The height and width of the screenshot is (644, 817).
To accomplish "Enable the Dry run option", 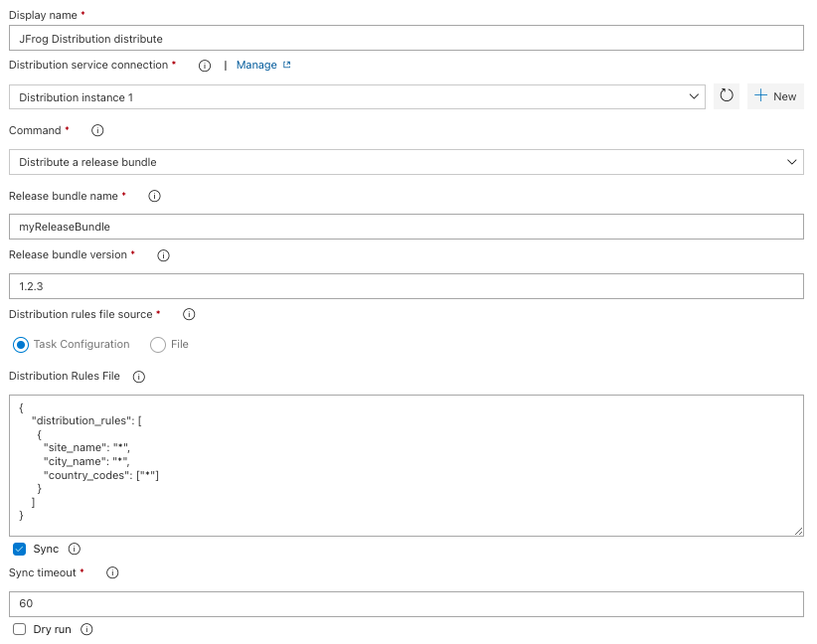I will pyautogui.click(x=17, y=628).
